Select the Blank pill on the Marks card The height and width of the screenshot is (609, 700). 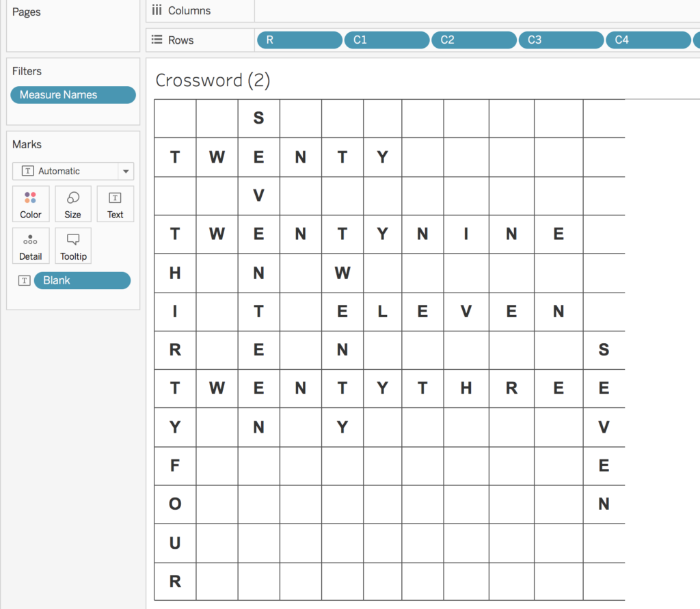82,280
